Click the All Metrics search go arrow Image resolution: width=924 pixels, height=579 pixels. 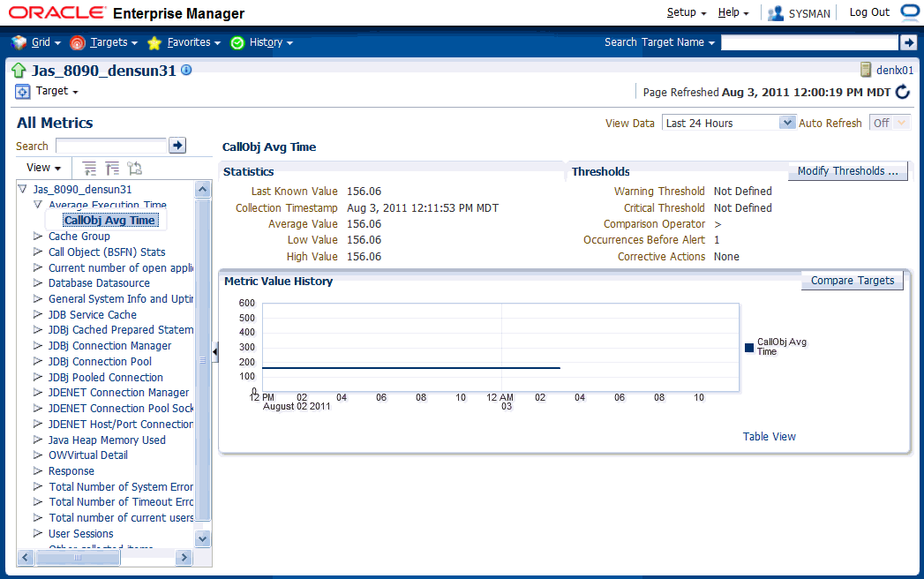pyautogui.click(x=177, y=145)
